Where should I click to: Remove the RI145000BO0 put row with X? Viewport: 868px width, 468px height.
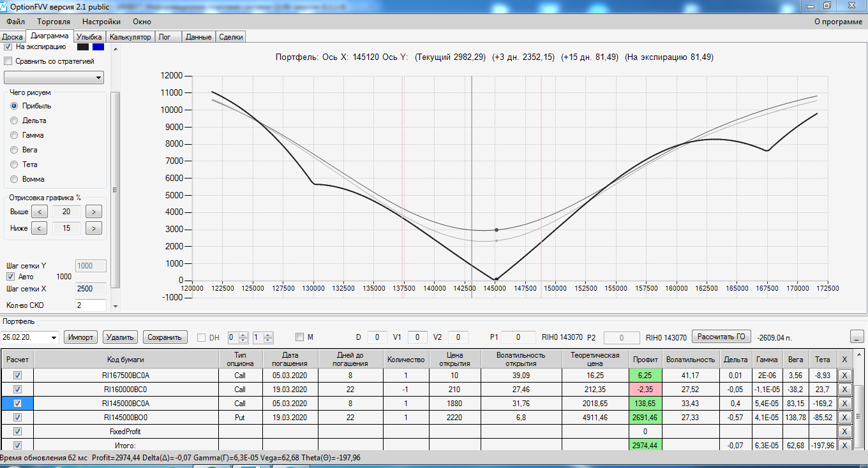pyautogui.click(x=844, y=417)
